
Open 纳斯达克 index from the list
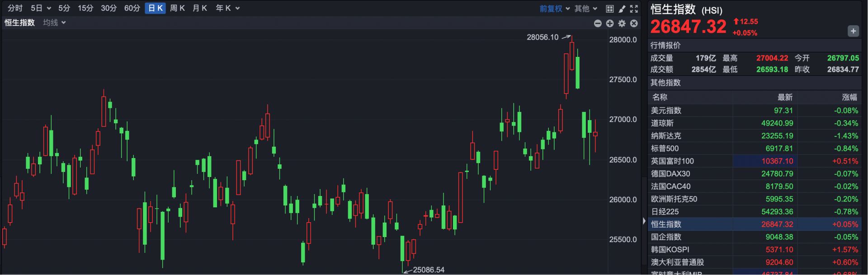pos(666,136)
